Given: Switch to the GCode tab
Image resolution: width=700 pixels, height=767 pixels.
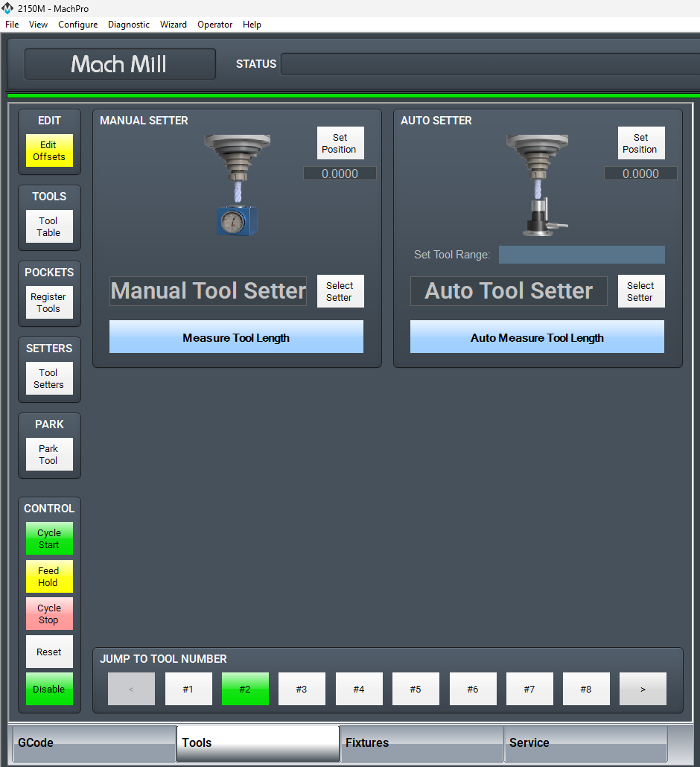Looking at the screenshot, I should (x=94, y=743).
